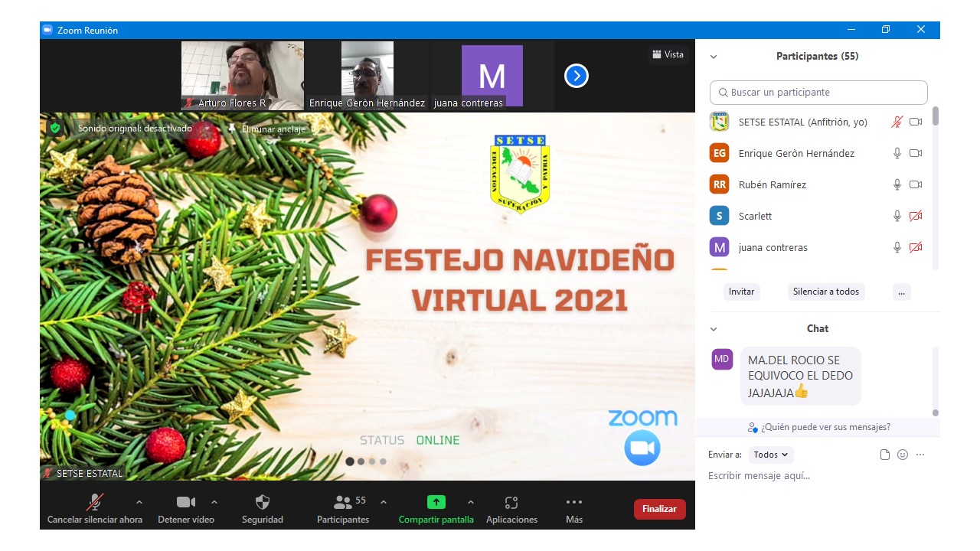Click Invitar button
The image size is (980, 551).
tap(741, 292)
